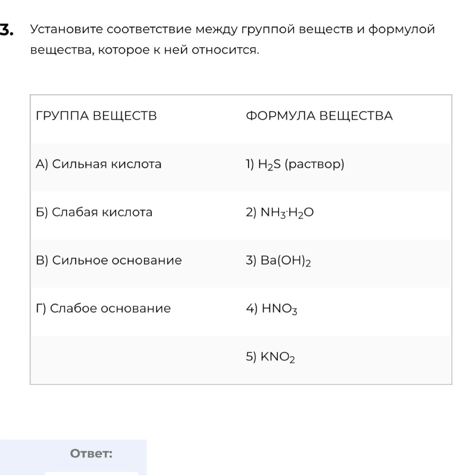Click the H₂S formula in option 1
The width and height of the screenshot is (476, 475).
(269, 164)
